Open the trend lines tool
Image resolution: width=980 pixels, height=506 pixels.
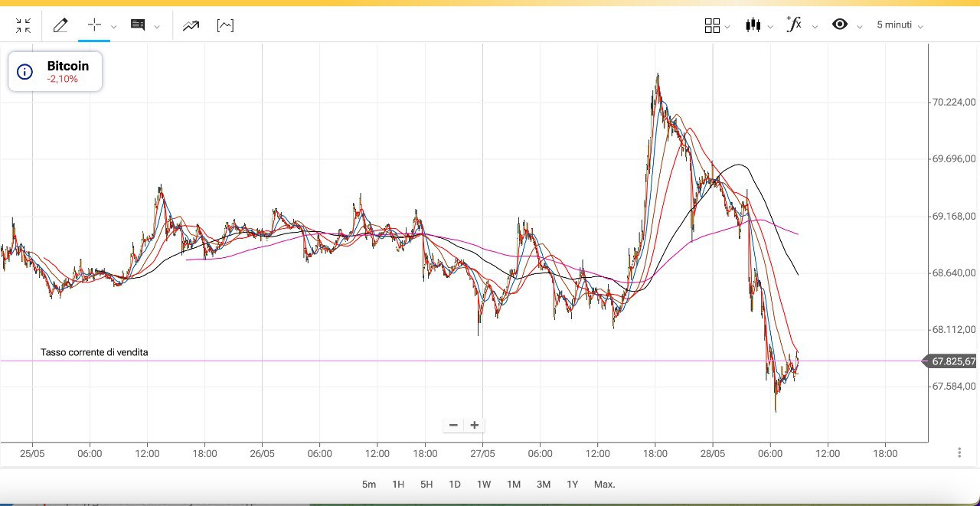191,25
